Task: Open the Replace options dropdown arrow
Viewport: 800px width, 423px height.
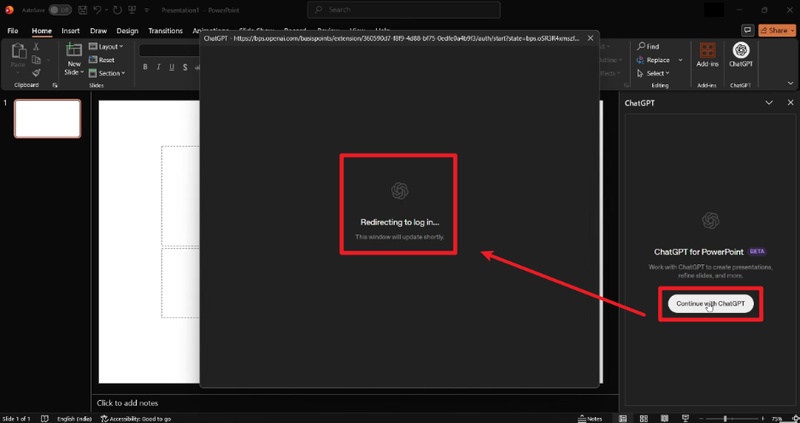Action: click(680, 60)
